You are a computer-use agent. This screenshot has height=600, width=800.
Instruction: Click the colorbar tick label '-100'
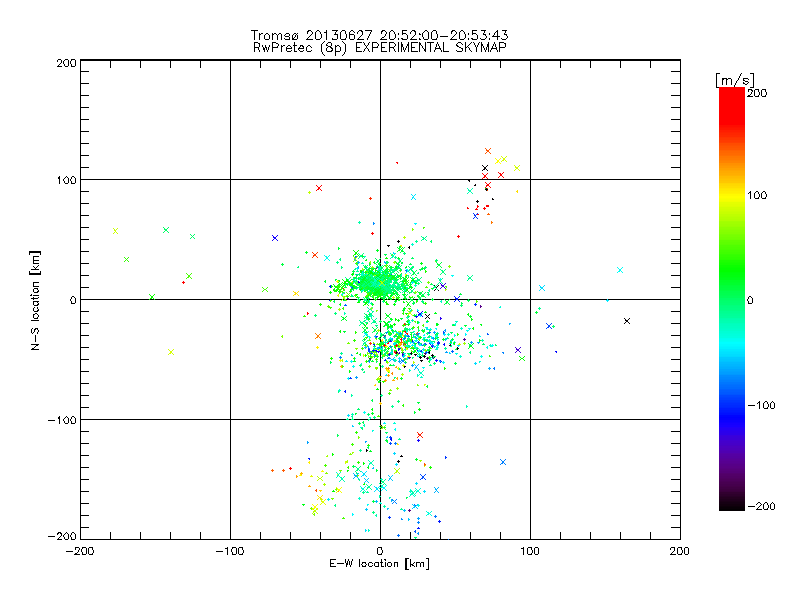tap(761, 406)
